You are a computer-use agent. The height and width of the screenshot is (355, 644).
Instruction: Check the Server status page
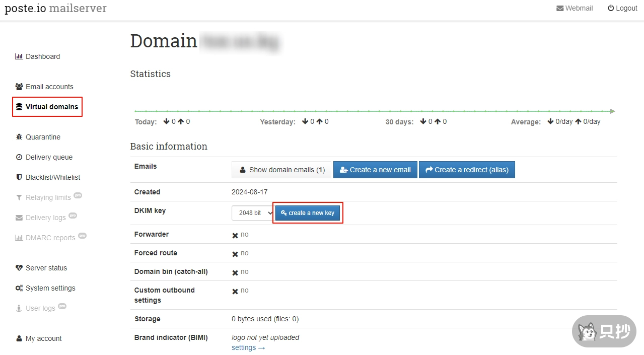pos(46,268)
